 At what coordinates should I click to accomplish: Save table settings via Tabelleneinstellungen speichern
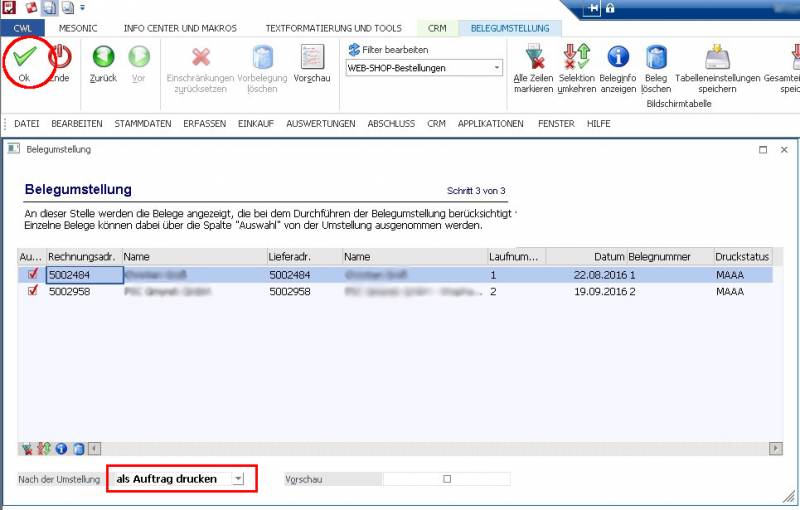[717, 57]
